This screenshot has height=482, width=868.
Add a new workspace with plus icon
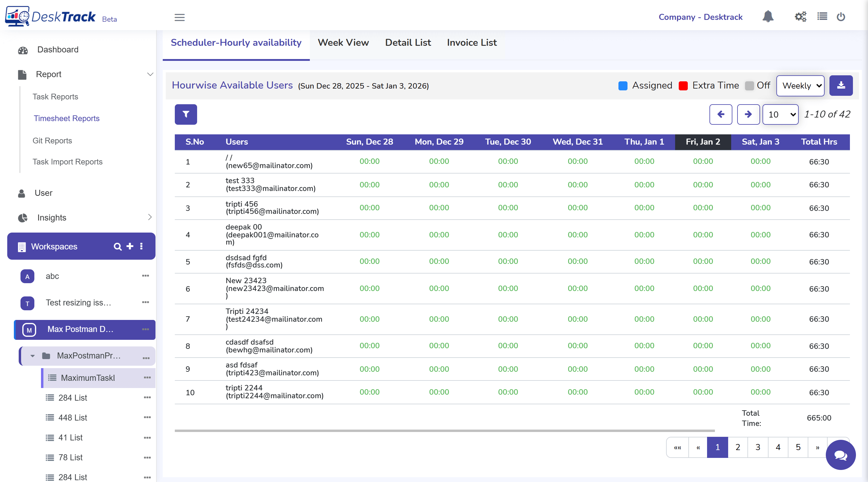(130, 246)
